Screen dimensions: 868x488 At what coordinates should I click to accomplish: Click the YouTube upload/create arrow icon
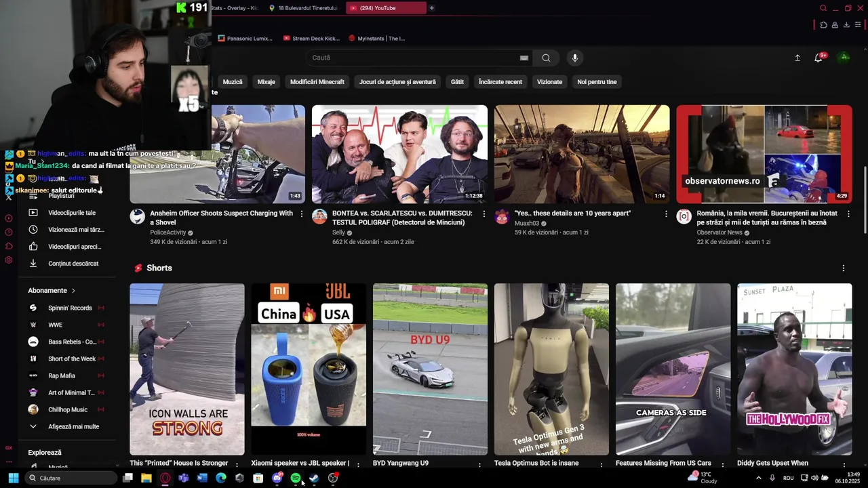[x=797, y=58]
